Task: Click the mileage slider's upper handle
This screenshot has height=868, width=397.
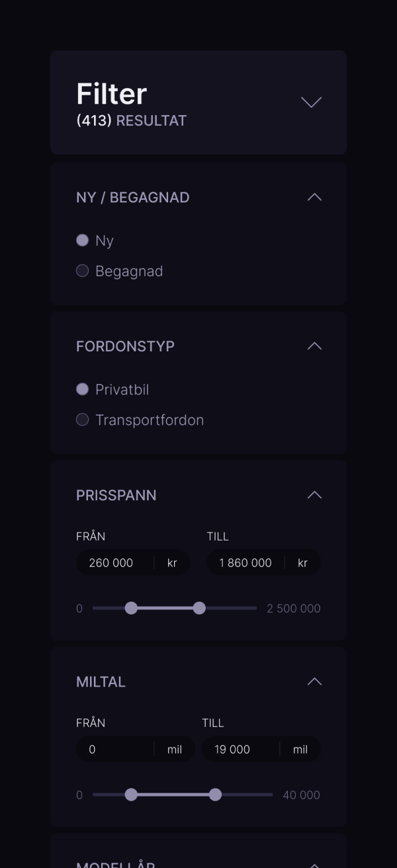Action: (x=215, y=795)
